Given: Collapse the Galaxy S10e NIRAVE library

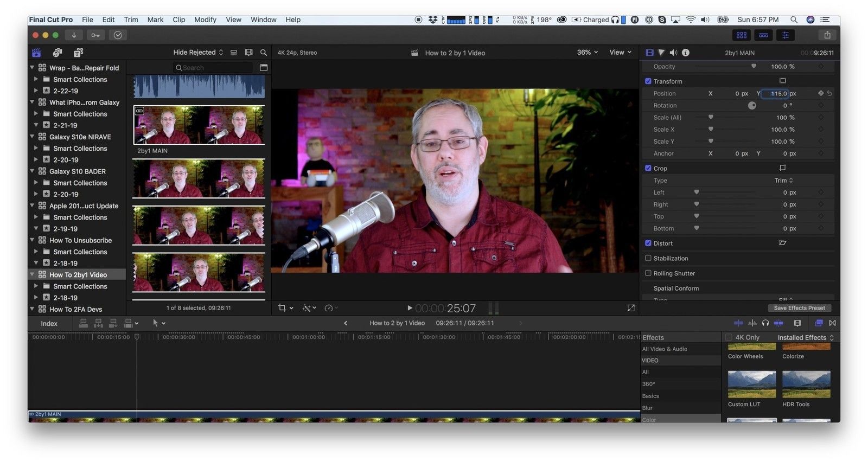Looking at the screenshot, I should pos(33,137).
